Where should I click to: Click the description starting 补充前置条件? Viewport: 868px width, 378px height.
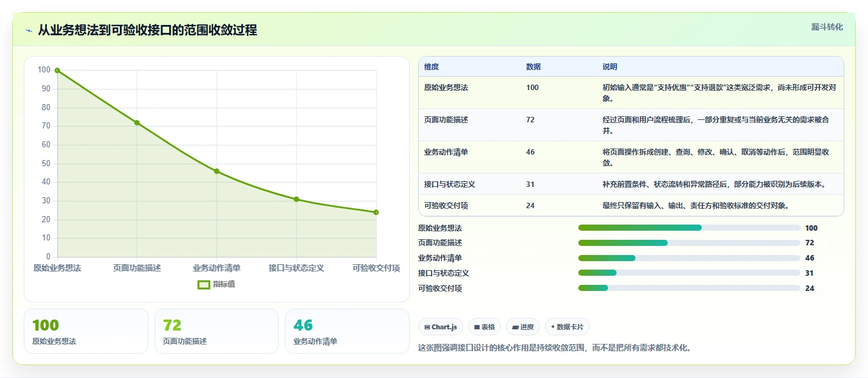pos(714,184)
